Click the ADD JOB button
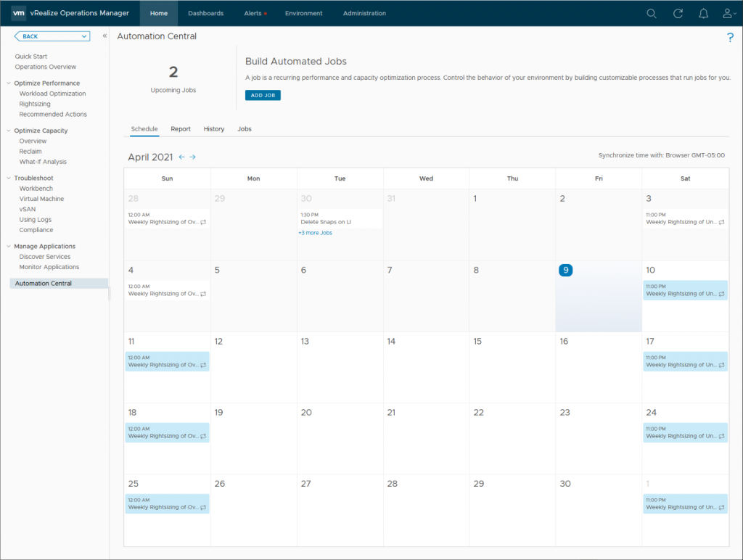Screen dimensions: 743x560 point(263,95)
